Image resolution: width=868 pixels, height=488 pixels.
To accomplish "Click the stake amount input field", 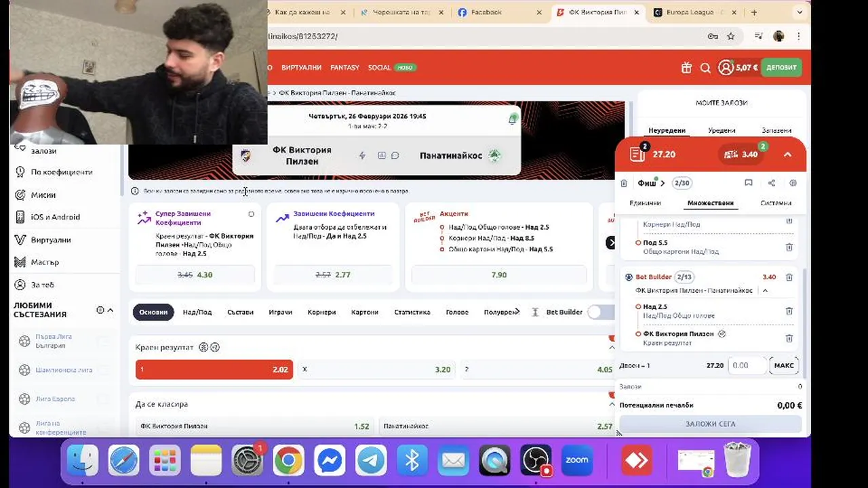I will click(x=748, y=365).
